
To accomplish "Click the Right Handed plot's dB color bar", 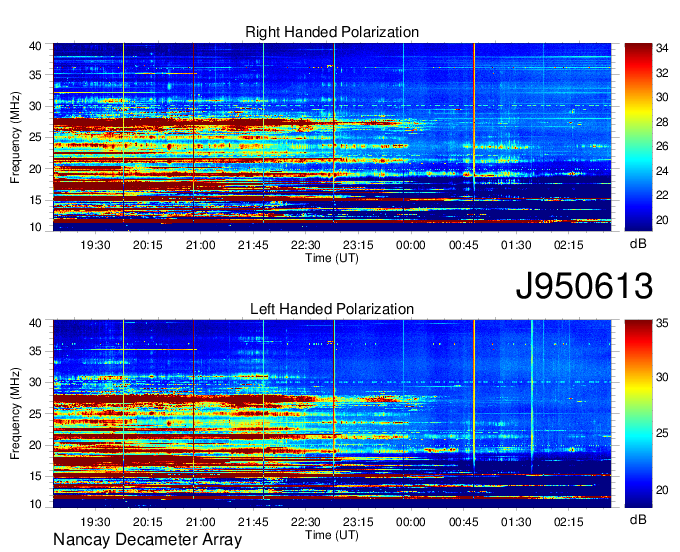I will 638,137.
